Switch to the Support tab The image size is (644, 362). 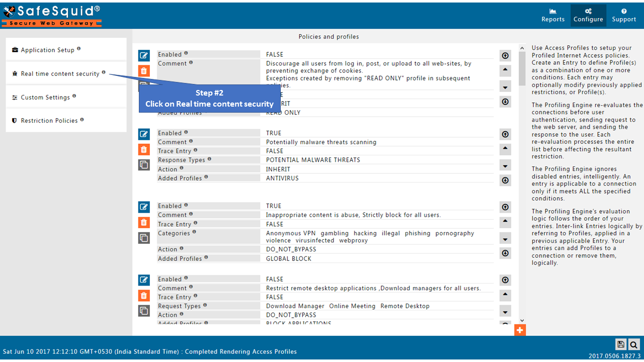[624, 15]
